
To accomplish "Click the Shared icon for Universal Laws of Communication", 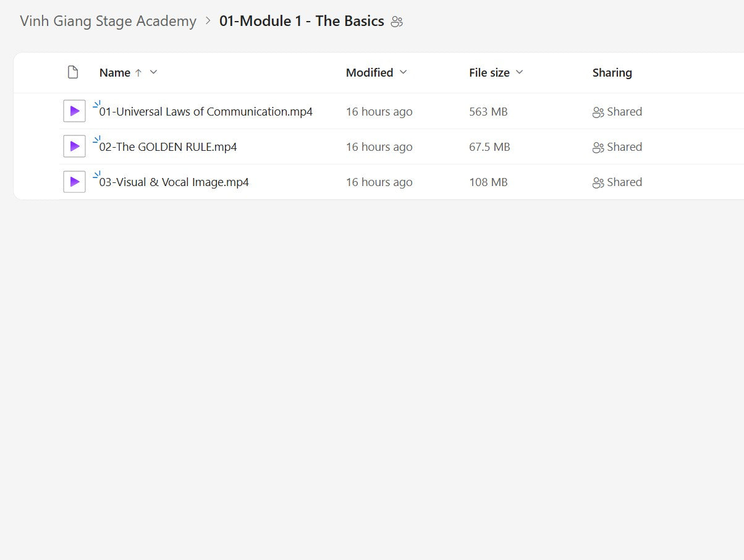I will [598, 112].
